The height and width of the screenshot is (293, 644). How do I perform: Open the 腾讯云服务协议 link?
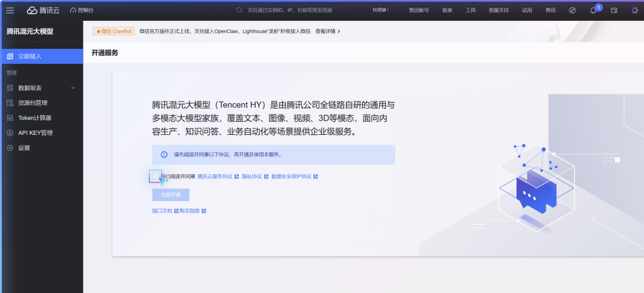(215, 177)
